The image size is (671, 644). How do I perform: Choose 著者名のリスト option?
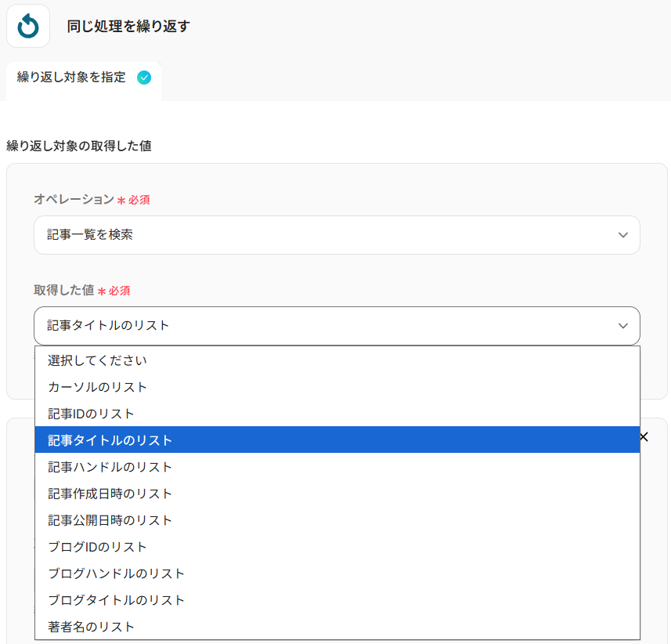(x=92, y=627)
